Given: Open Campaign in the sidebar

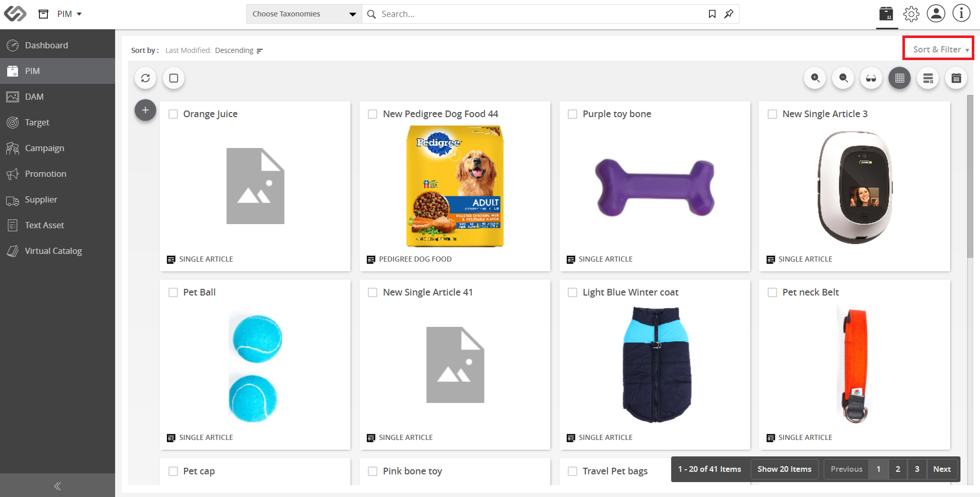Looking at the screenshot, I should [x=58, y=148].
